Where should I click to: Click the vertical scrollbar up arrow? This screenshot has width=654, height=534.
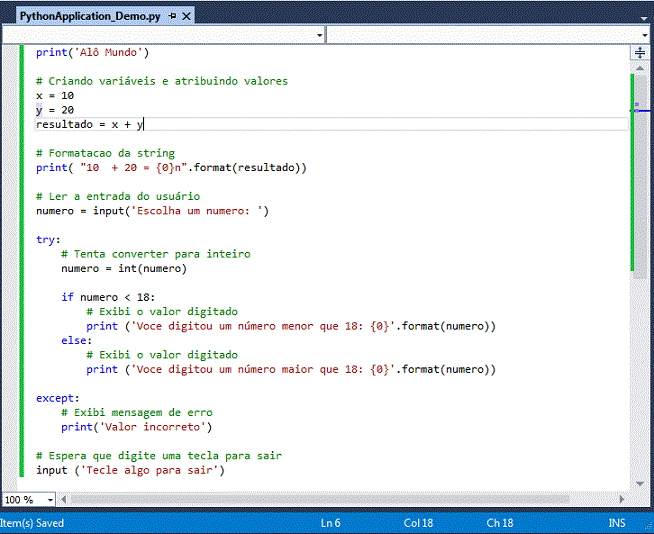tap(639, 68)
